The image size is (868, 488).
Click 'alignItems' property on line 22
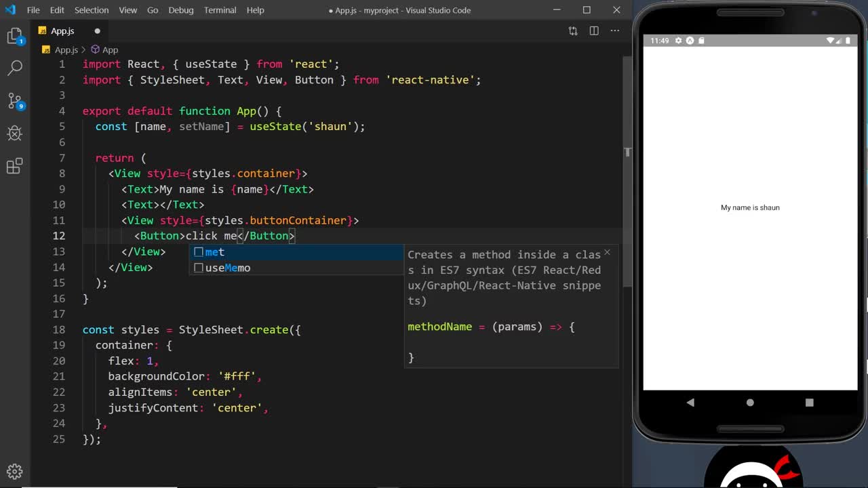coord(140,392)
